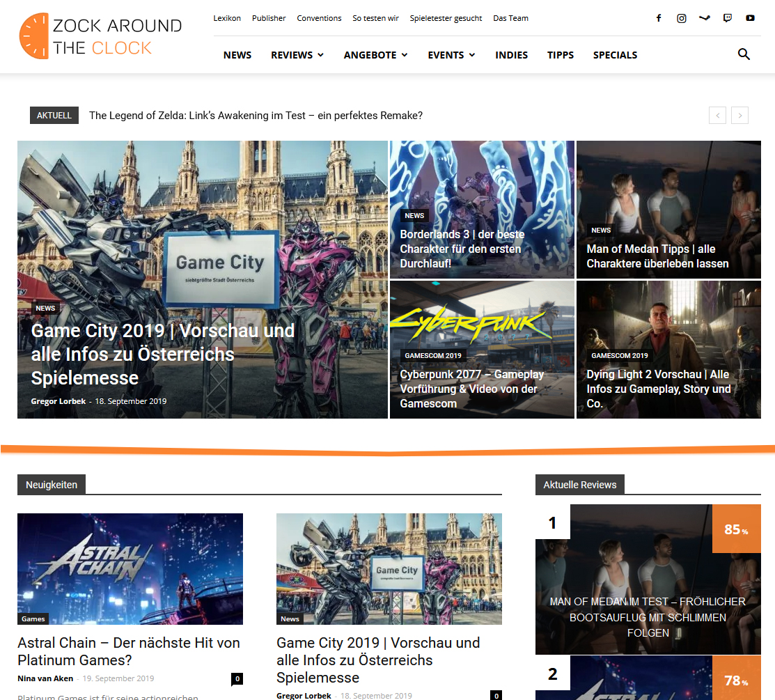The width and height of the screenshot is (775, 700).
Task: Click the search magnifier icon
Action: pyautogui.click(x=744, y=54)
